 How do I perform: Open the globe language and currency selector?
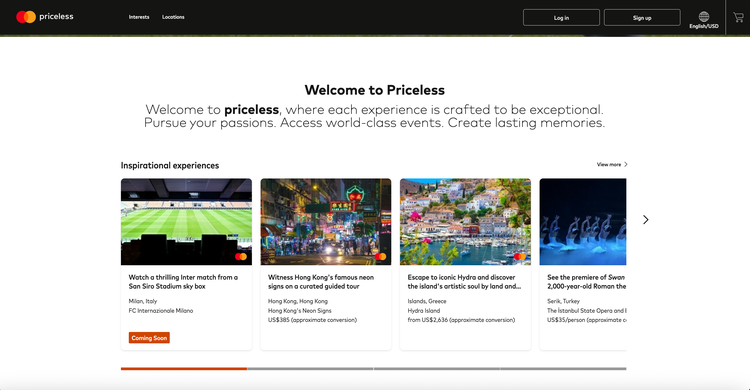(704, 20)
